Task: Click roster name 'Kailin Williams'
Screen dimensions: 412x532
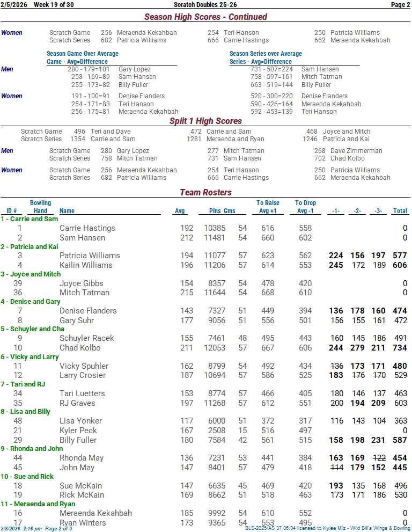Action: click(86, 265)
